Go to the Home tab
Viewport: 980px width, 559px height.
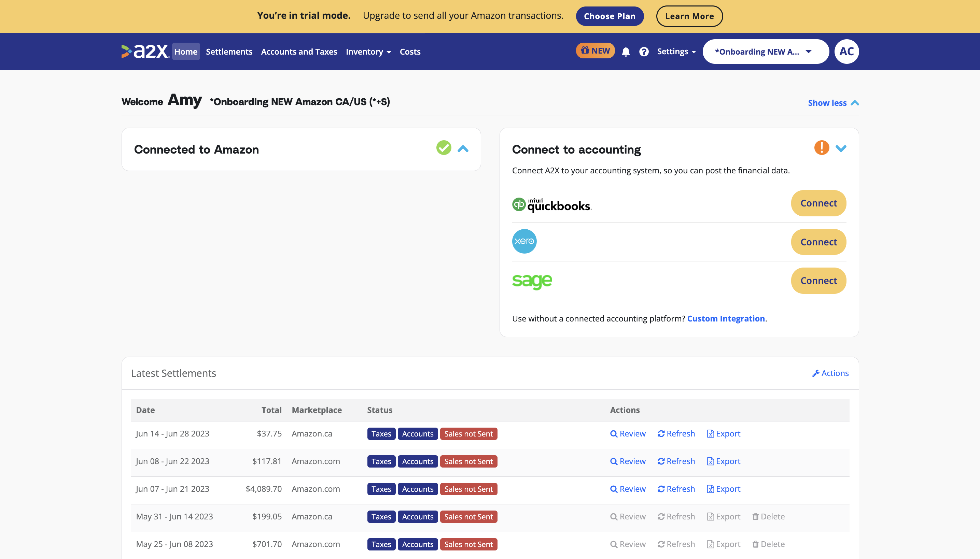tap(186, 52)
